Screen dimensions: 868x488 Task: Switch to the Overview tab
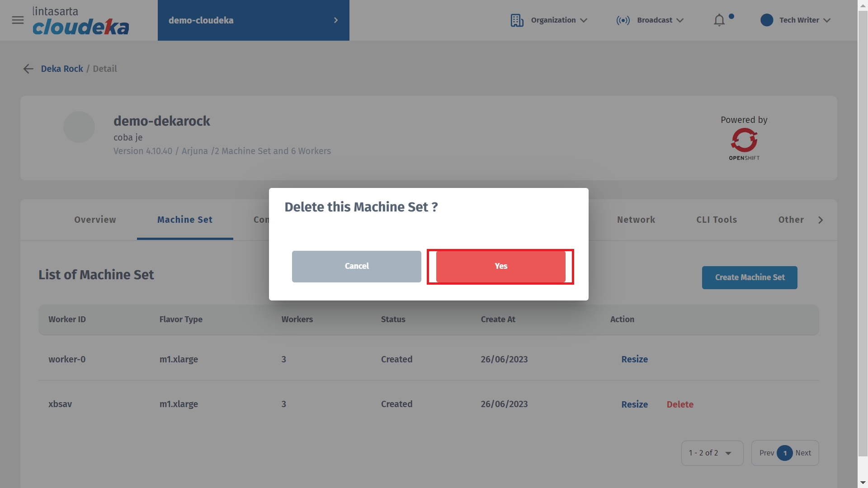pyautogui.click(x=95, y=220)
